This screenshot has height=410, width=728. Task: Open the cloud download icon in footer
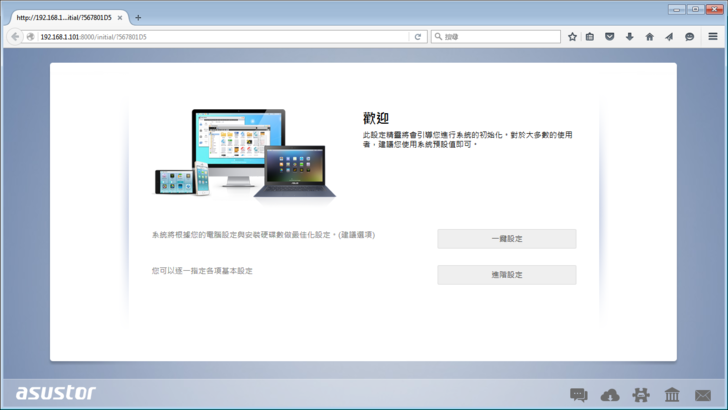click(610, 395)
